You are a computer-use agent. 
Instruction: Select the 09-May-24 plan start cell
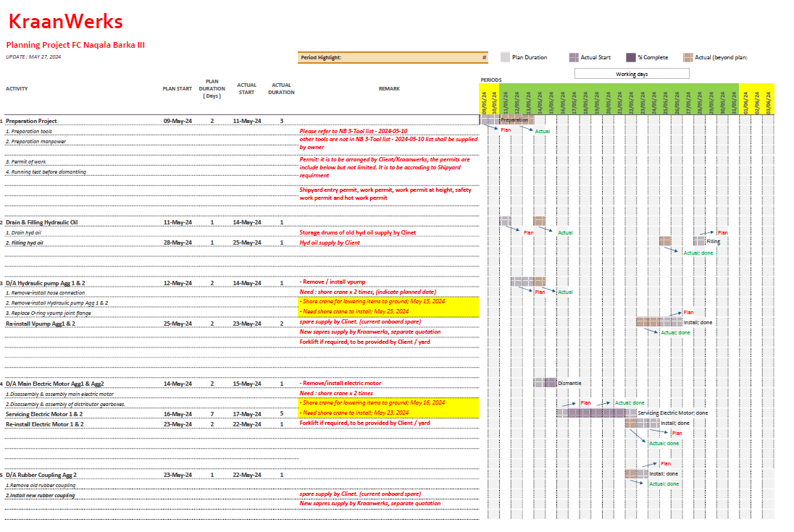[x=177, y=121]
